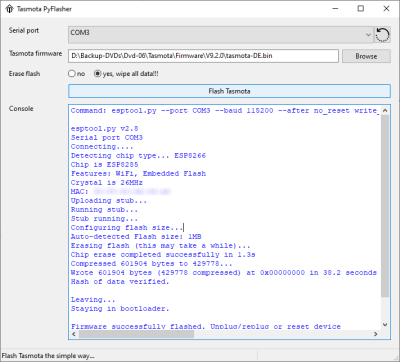The width and height of the screenshot is (400, 362).
Task: Click 'Detecting chip type... ESP8266' line
Action: [x=138, y=156]
